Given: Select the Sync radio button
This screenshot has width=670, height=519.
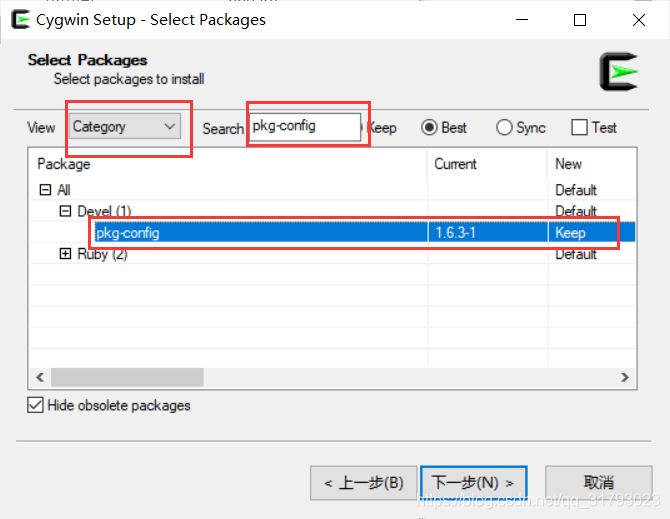Looking at the screenshot, I should pos(504,127).
